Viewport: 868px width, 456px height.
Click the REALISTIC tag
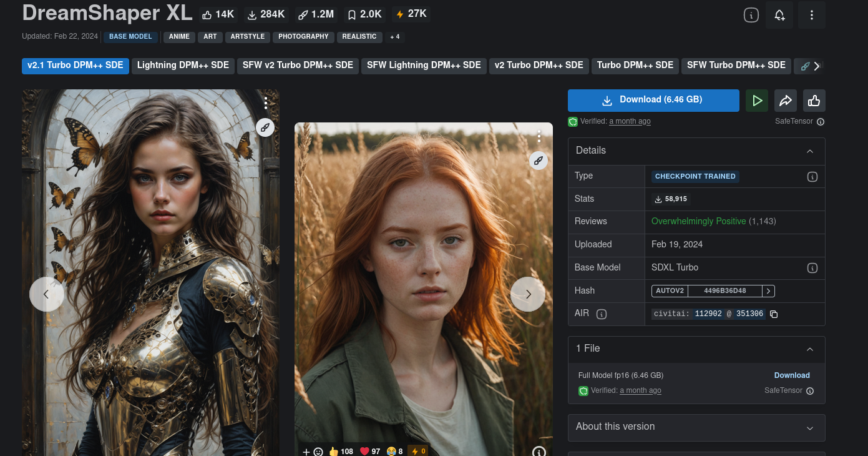359,37
